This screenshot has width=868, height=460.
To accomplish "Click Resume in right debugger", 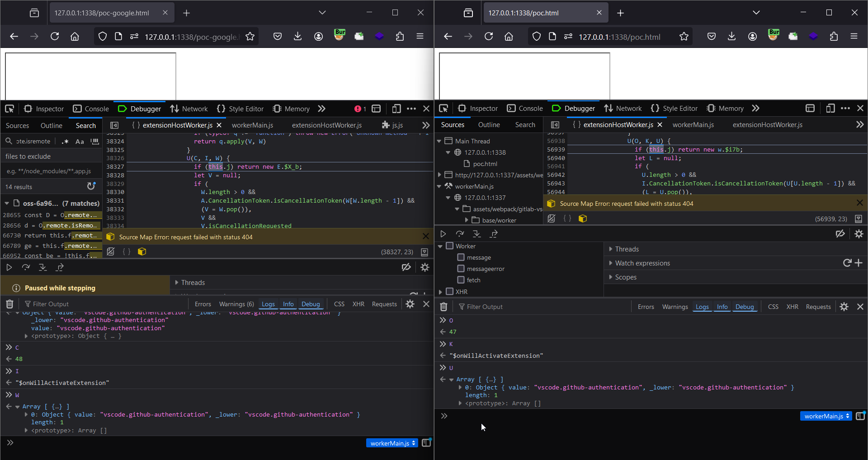I will 443,234.
